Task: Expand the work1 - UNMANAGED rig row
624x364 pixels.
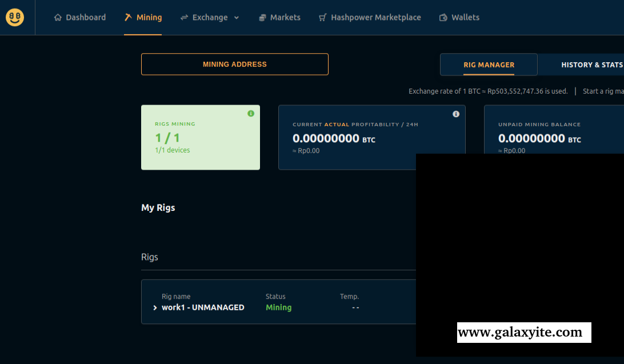Action: tap(155, 307)
